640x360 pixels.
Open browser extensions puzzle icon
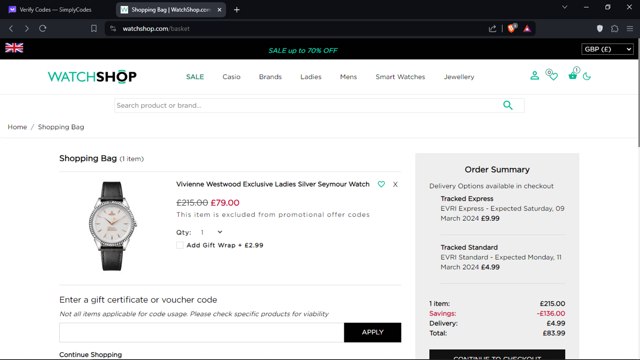click(x=615, y=29)
